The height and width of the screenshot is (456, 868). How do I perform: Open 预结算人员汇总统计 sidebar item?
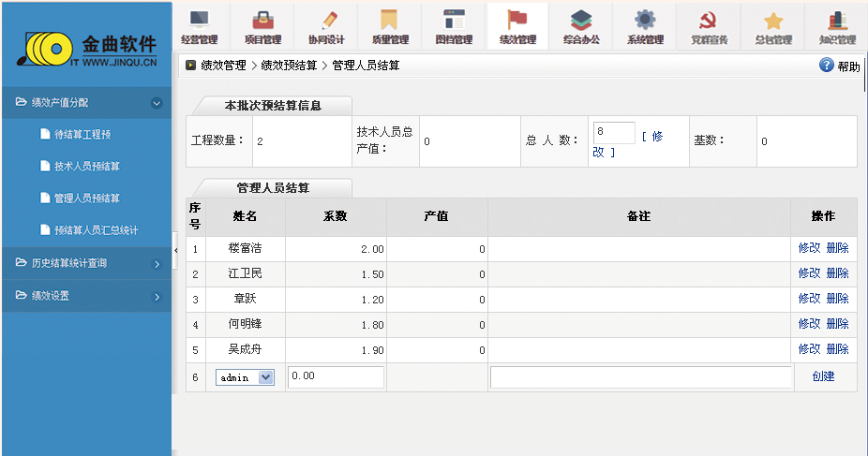pyautogui.click(x=96, y=230)
